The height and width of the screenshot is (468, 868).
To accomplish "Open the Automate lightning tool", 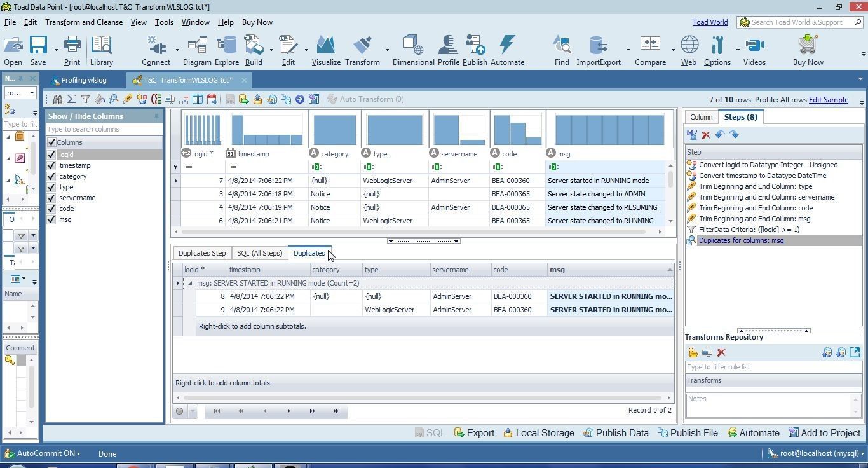I will click(x=507, y=50).
